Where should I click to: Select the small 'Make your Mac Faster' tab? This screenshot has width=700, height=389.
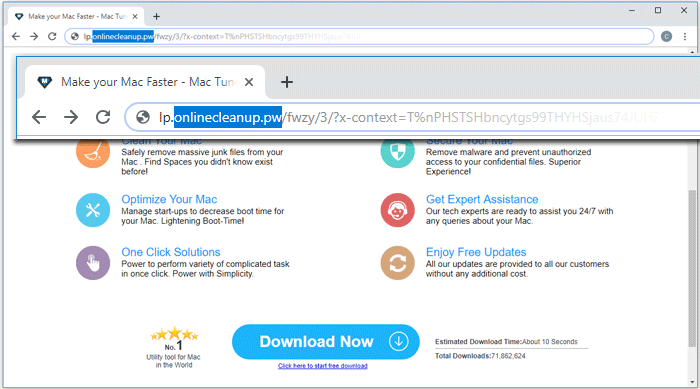point(76,17)
